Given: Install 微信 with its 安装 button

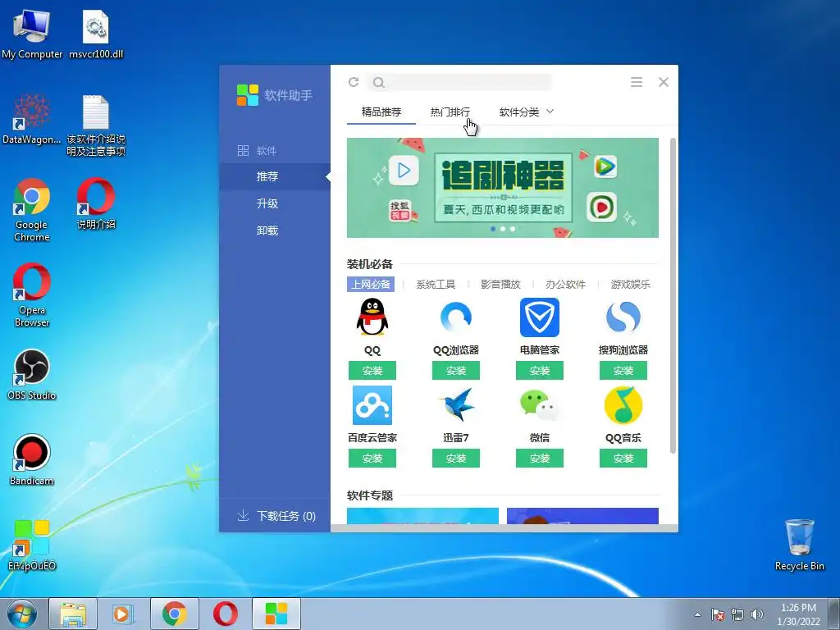Looking at the screenshot, I should (540, 458).
